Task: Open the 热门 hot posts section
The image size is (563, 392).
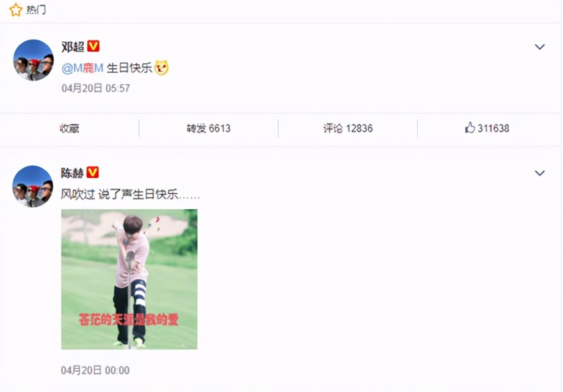Action: [x=36, y=9]
